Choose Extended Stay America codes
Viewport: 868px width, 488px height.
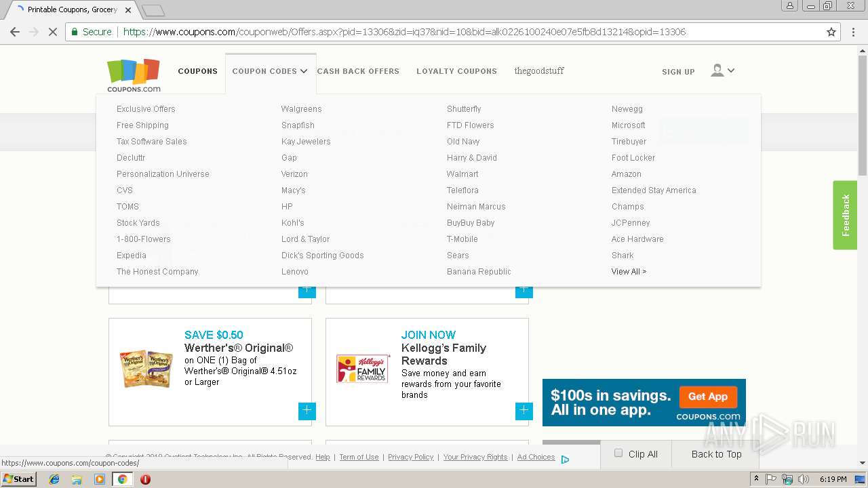pos(654,190)
